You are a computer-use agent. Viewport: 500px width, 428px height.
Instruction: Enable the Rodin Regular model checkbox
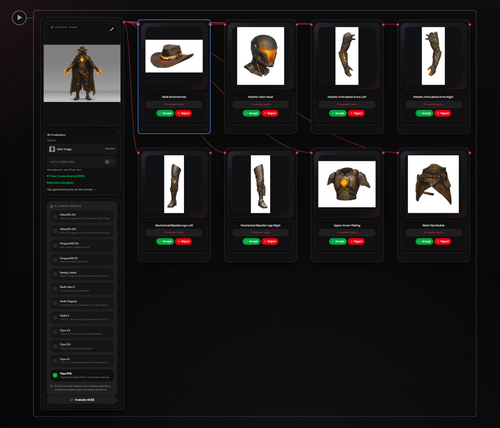(55, 303)
